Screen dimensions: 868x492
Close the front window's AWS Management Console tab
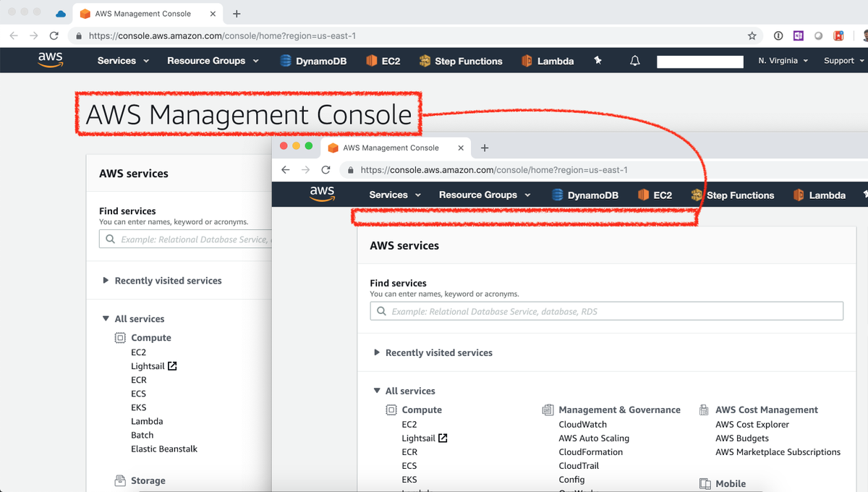click(x=461, y=148)
